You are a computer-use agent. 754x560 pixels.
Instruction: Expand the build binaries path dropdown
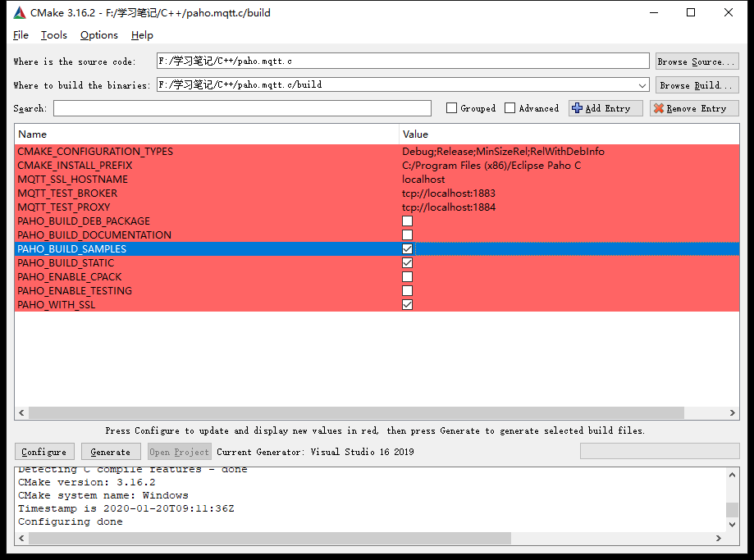pyautogui.click(x=642, y=85)
